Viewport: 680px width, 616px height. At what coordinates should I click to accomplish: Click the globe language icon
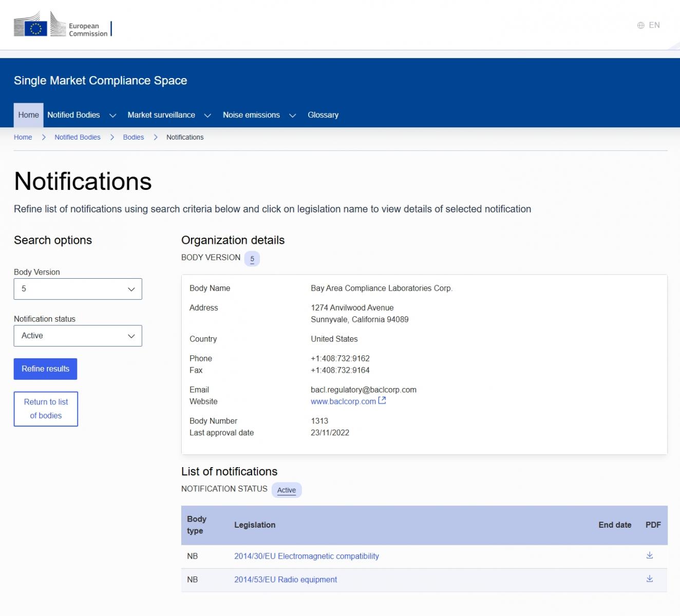[640, 25]
